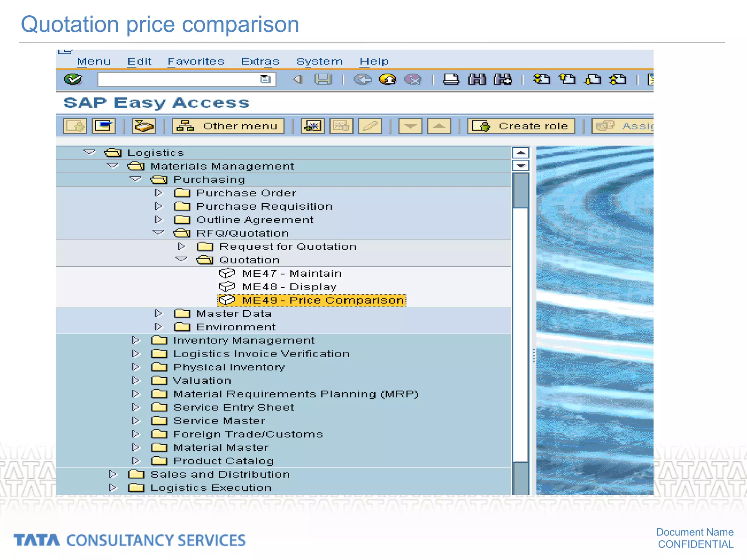Click the Change Favorites pencil icon
Screen dimensions: 747x560
(370, 126)
